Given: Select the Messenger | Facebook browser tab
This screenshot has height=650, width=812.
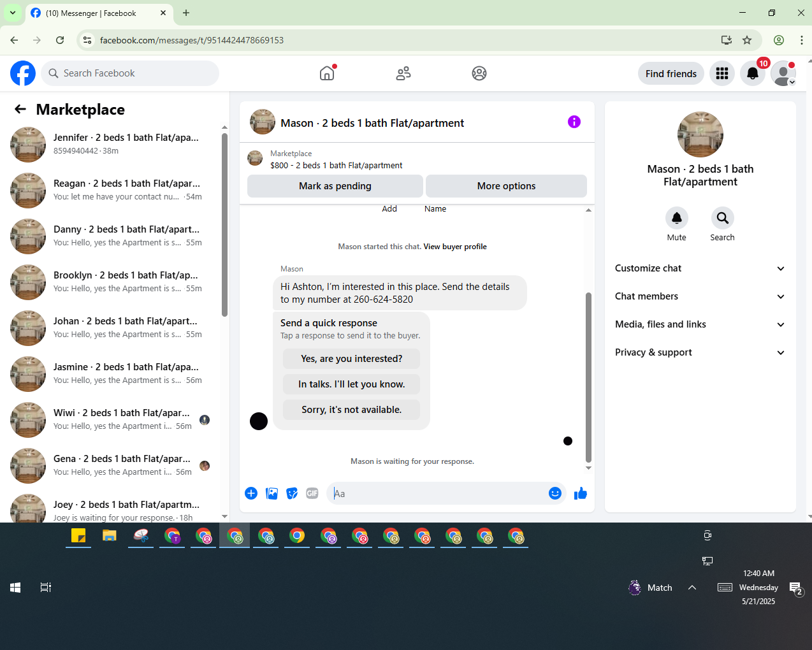Looking at the screenshot, I should coord(98,13).
